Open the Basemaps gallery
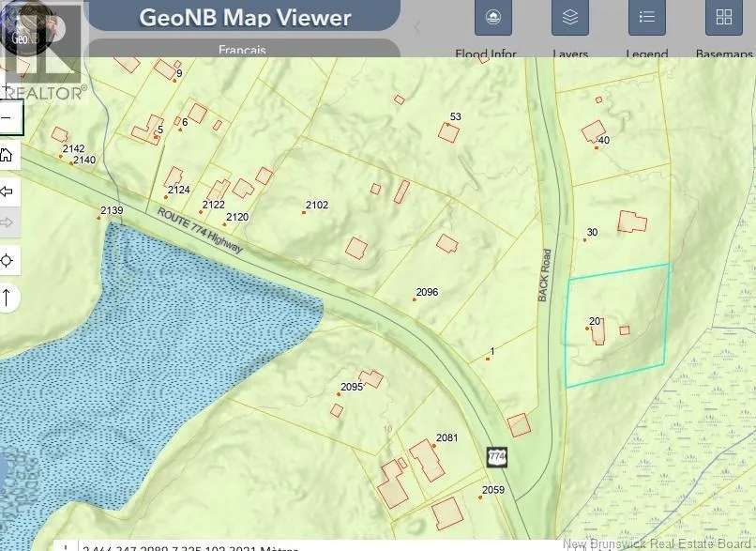The image size is (756, 551). 723,18
